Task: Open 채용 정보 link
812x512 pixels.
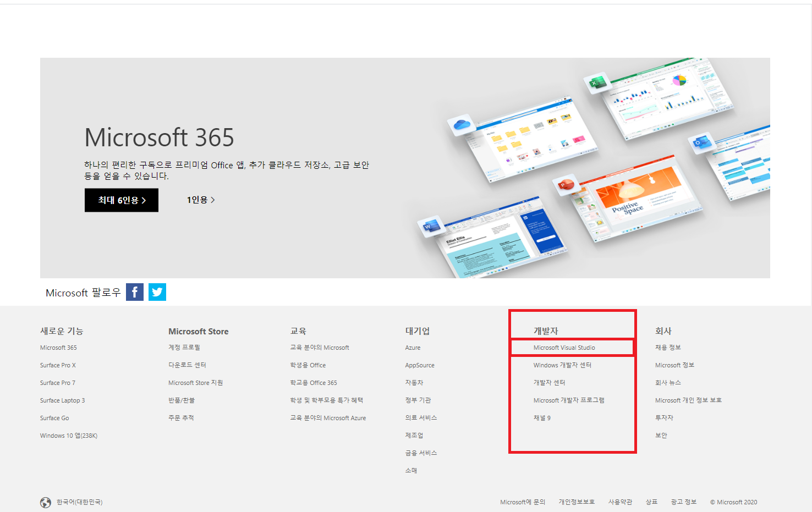Action: (x=668, y=348)
